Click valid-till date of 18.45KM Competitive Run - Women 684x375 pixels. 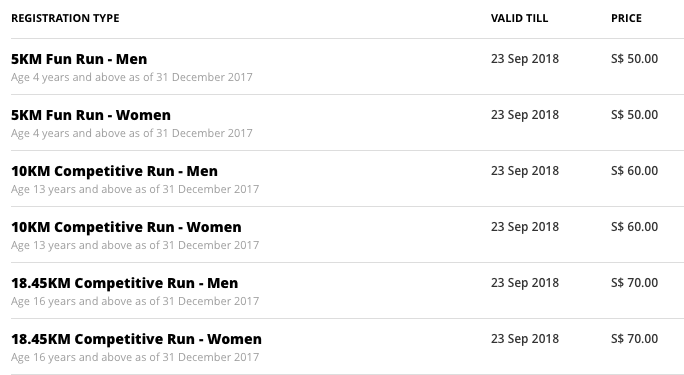click(x=525, y=339)
